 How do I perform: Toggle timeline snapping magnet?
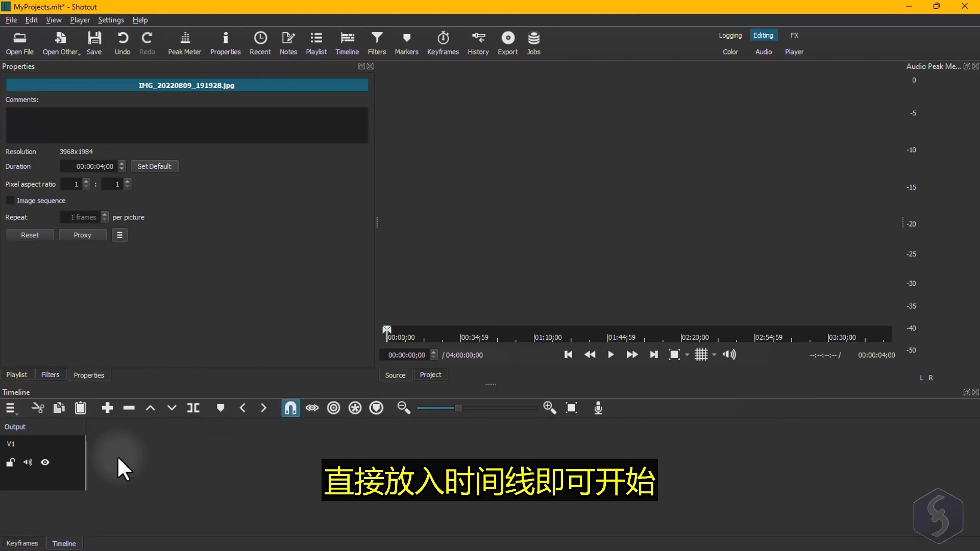(x=290, y=408)
